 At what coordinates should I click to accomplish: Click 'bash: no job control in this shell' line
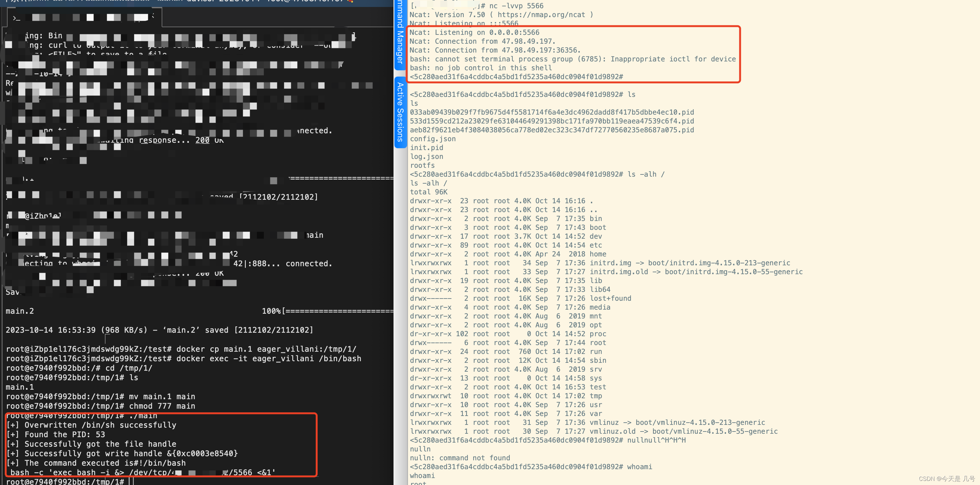481,68
